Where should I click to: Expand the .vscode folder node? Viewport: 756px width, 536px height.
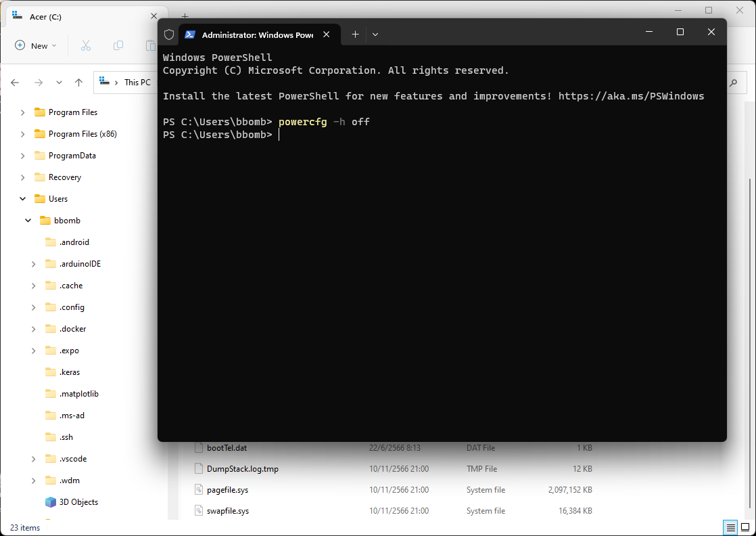coord(34,459)
